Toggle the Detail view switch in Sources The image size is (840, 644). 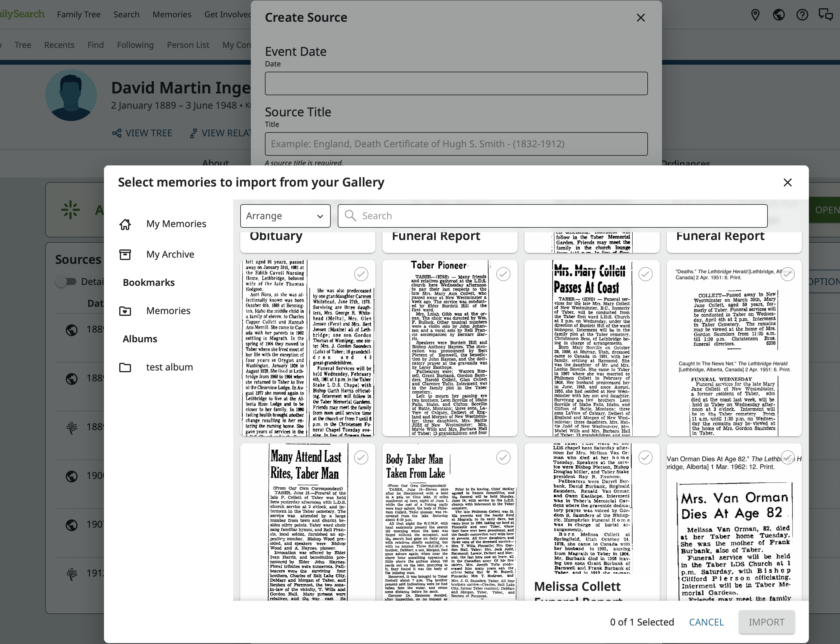click(x=66, y=282)
